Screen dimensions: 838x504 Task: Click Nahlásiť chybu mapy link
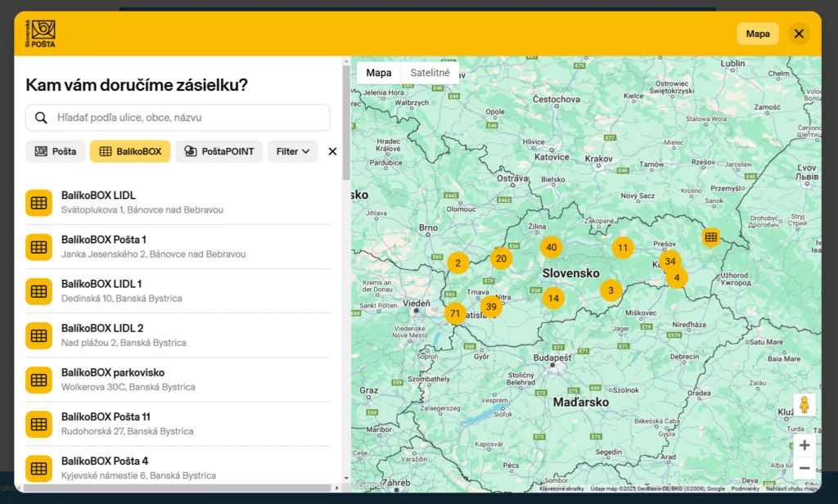(x=792, y=488)
